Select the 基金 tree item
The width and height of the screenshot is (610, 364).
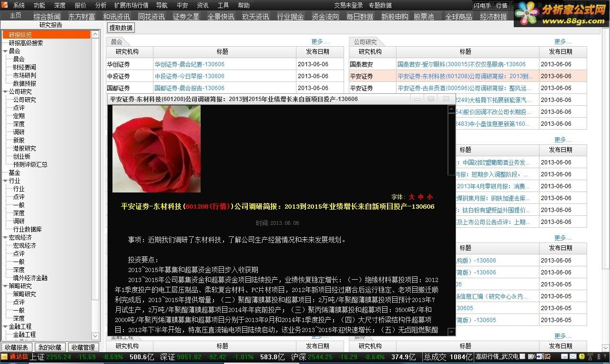[x=14, y=172]
